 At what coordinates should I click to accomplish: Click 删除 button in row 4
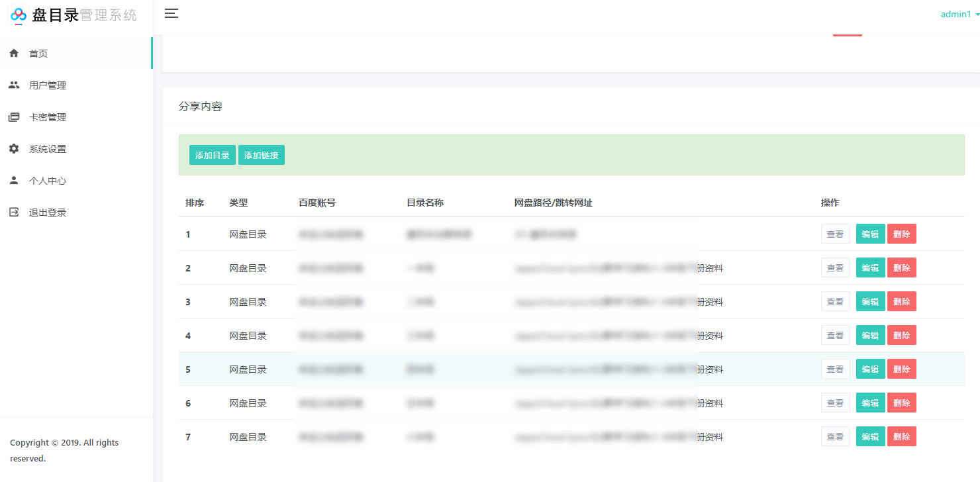click(902, 335)
